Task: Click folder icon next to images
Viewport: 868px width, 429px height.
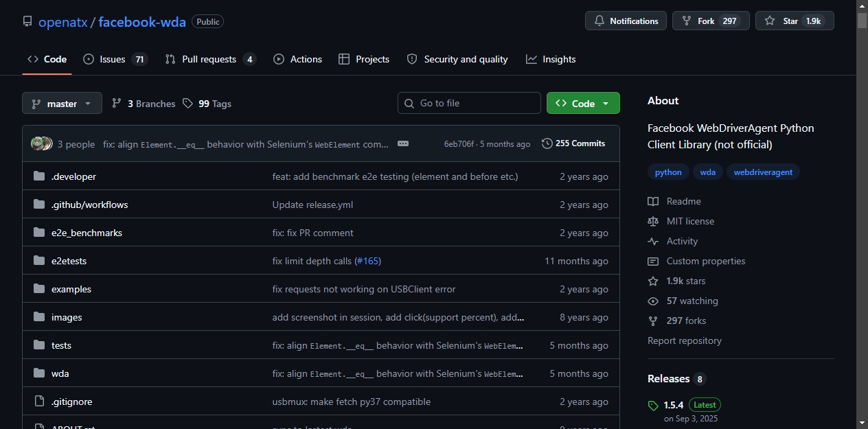Action: 39,317
